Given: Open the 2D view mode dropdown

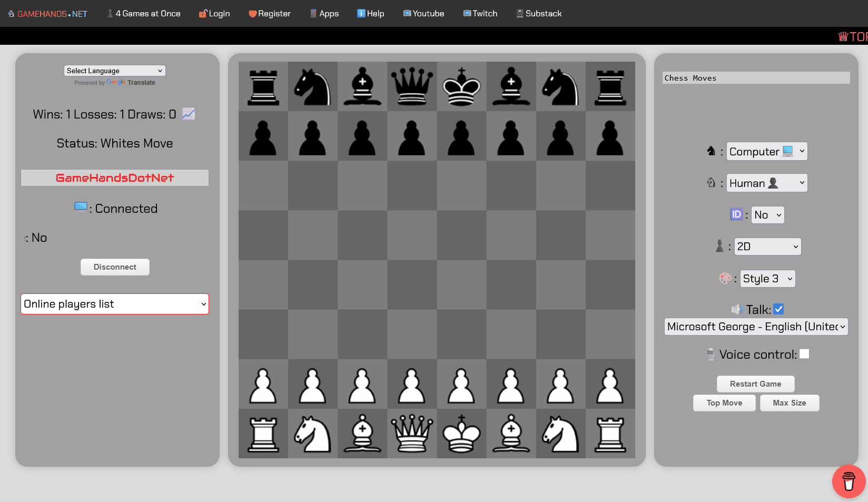Looking at the screenshot, I should [x=767, y=247].
